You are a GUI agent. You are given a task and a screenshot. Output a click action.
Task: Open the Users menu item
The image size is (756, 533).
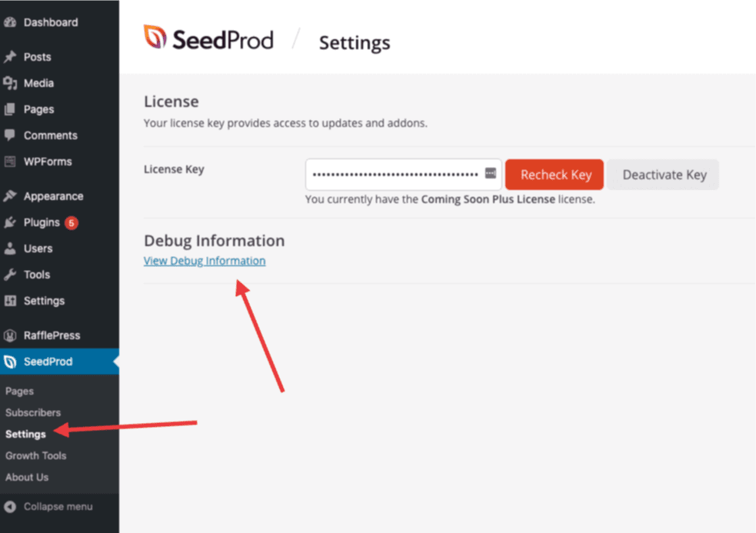click(38, 248)
